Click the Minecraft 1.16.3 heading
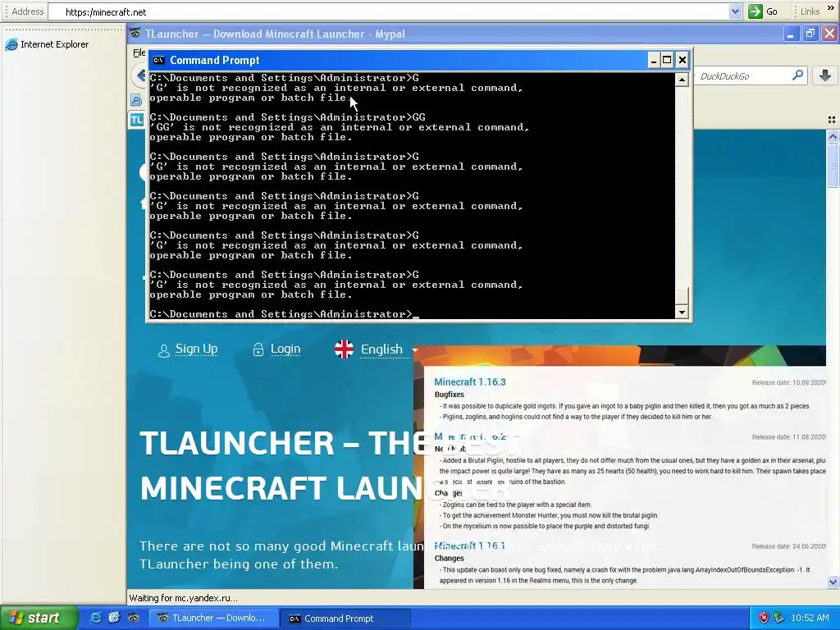The image size is (840, 630). (470, 382)
